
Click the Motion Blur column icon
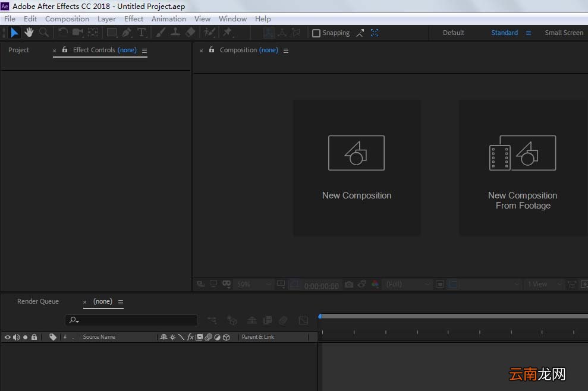(x=209, y=337)
